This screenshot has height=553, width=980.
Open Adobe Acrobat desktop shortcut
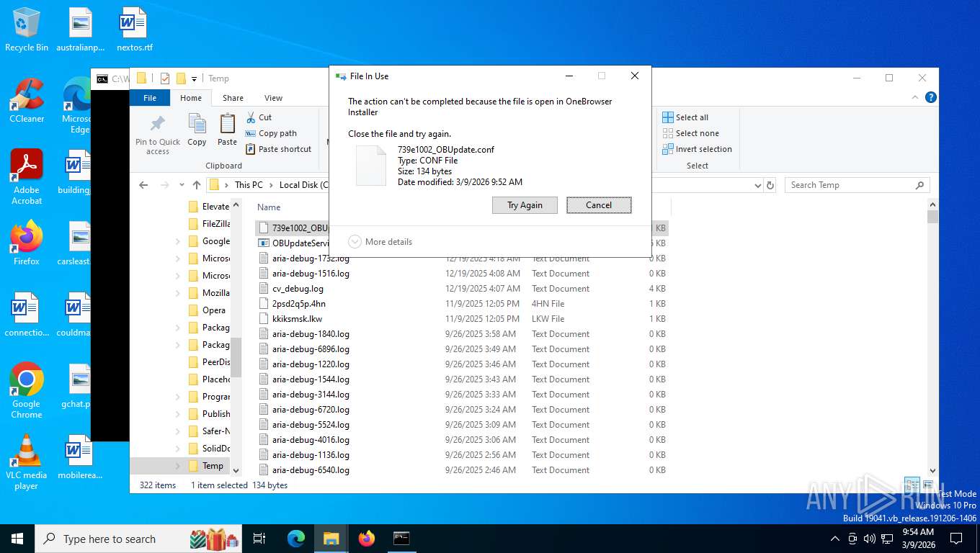click(27, 177)
